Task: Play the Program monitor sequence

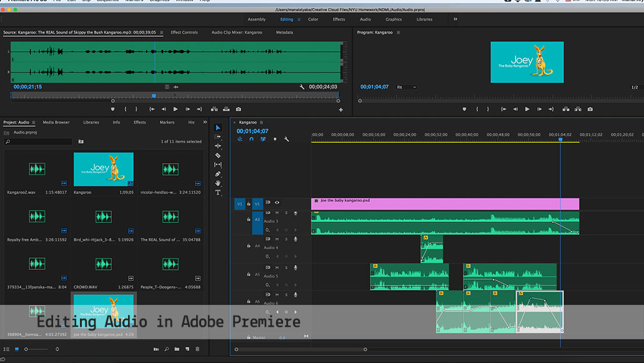Action: 527,109
